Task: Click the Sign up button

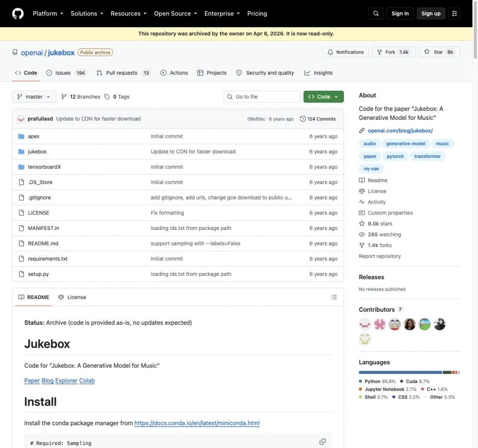Action: (431, 13)
